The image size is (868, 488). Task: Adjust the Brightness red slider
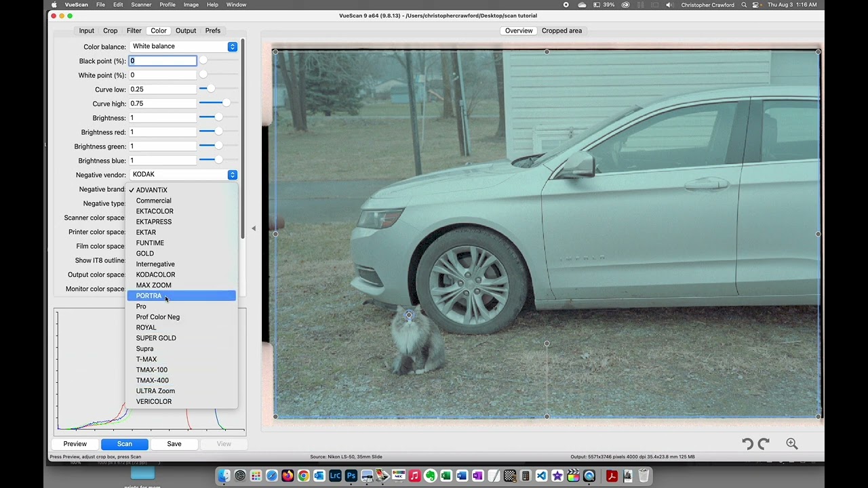[x=218, y=132]
